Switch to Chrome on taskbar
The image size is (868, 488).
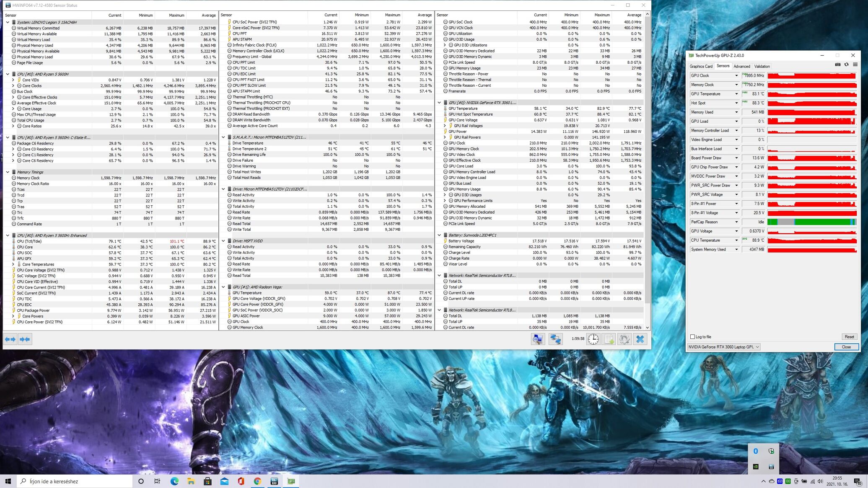coord(257,481)
